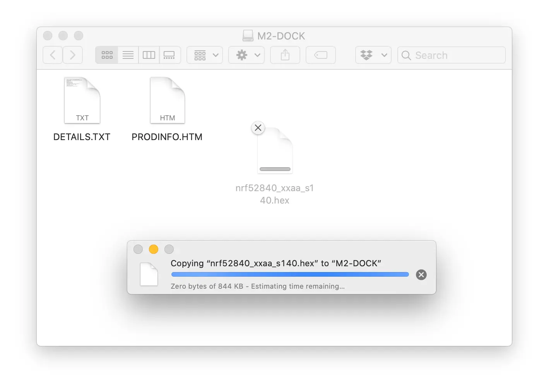The height and width of the screenshot is (392, 549).
Task: Select the DETAILS.TXT file icon
Action: [x=82, y=100]
